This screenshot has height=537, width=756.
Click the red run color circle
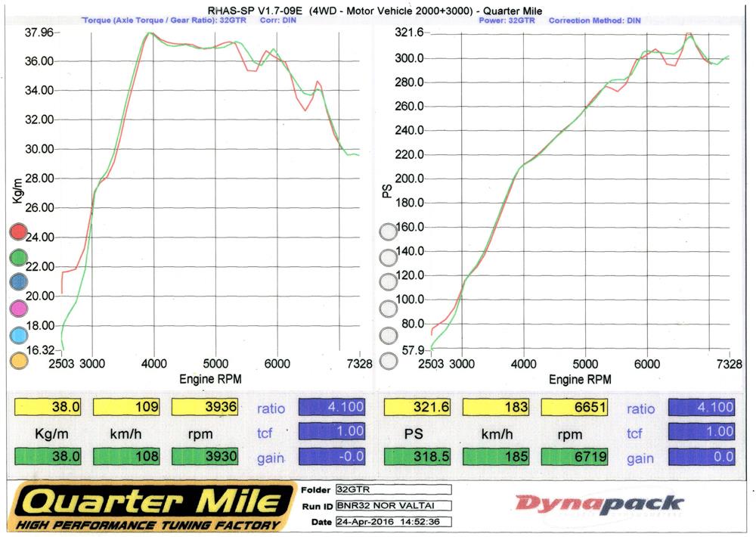point(18,231)
